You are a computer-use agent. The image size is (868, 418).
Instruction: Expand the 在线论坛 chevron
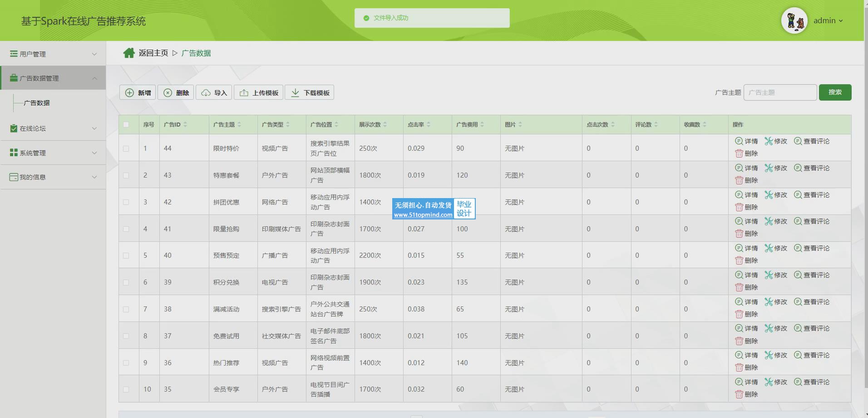(x=94, y=129)
